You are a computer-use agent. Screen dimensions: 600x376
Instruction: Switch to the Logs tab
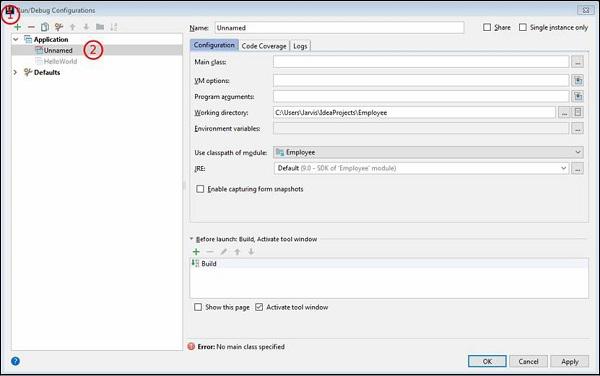click(300, 46)
